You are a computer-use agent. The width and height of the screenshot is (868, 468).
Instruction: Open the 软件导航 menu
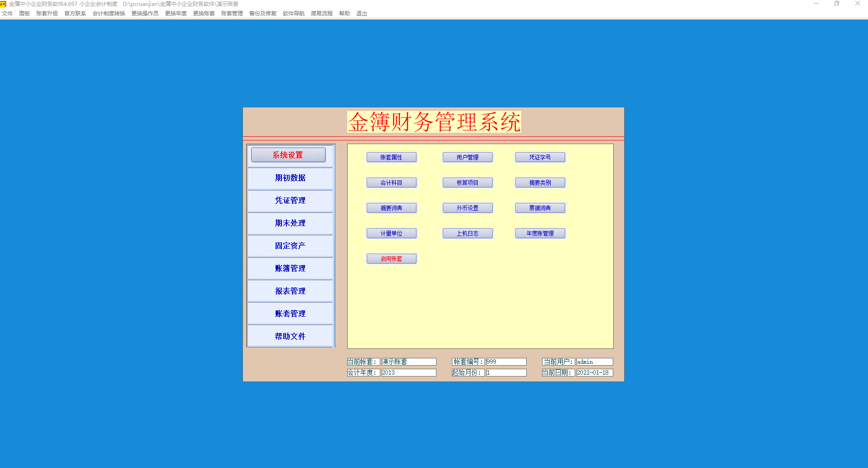pyautogui.click(x=294, y=14)
